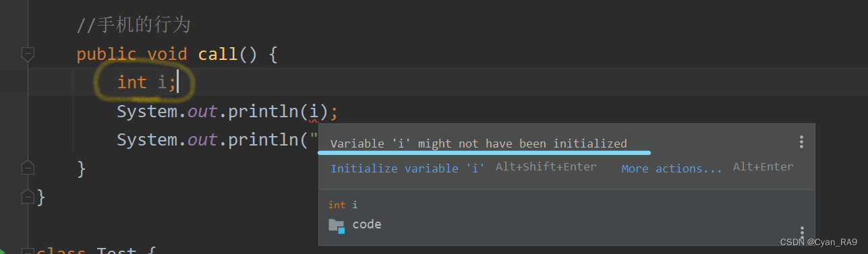
Task: Open the documentation section's three-dot menu
Action: (x=801, y=231)
